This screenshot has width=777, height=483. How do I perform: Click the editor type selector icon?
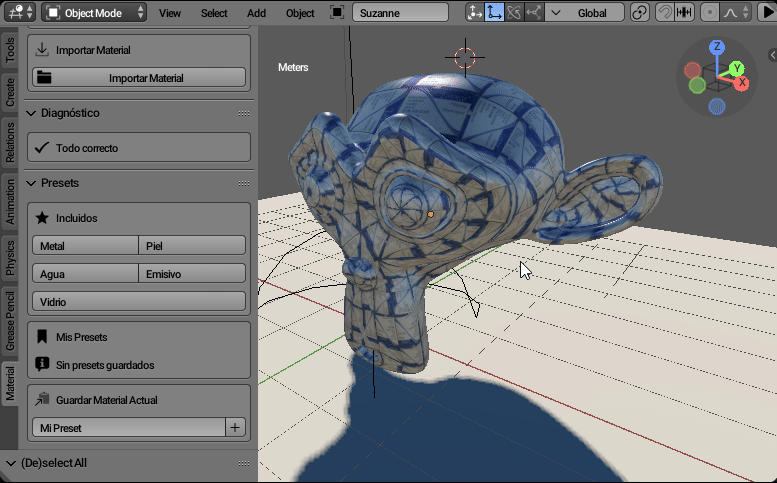coord(20,13)
